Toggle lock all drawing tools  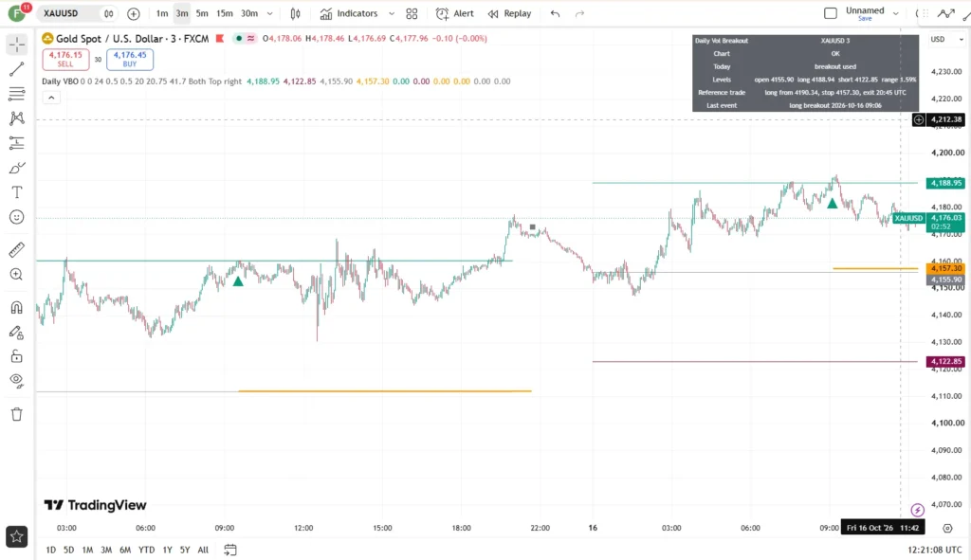tap(17, 356)
